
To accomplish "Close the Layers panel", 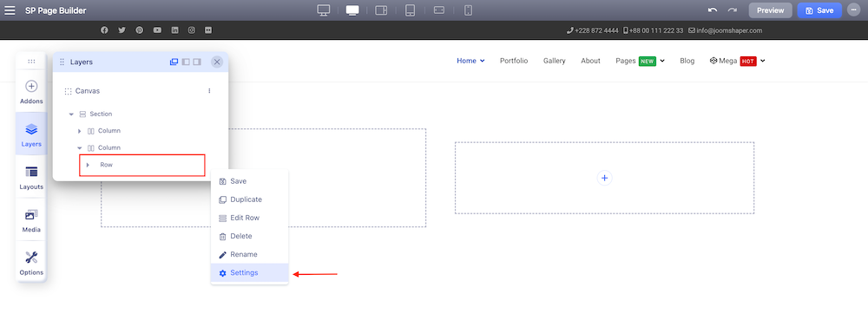I will click(x=217, y=62).
